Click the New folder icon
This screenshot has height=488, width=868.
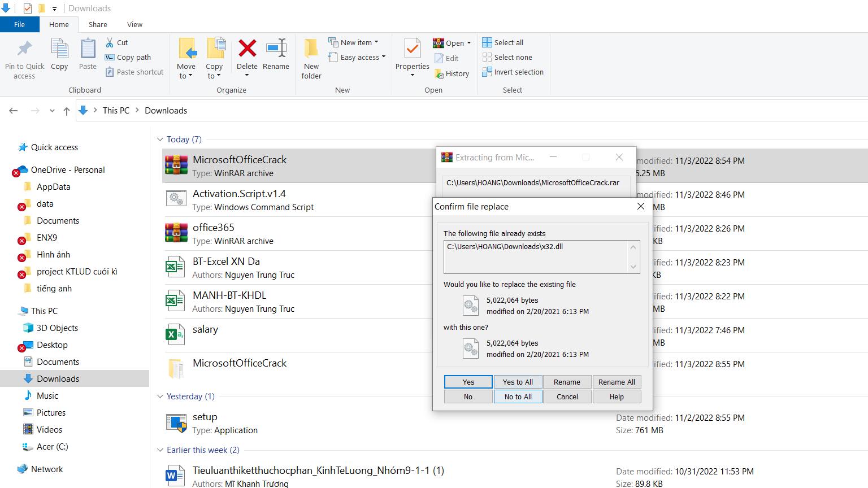click(x=311, y=49)
